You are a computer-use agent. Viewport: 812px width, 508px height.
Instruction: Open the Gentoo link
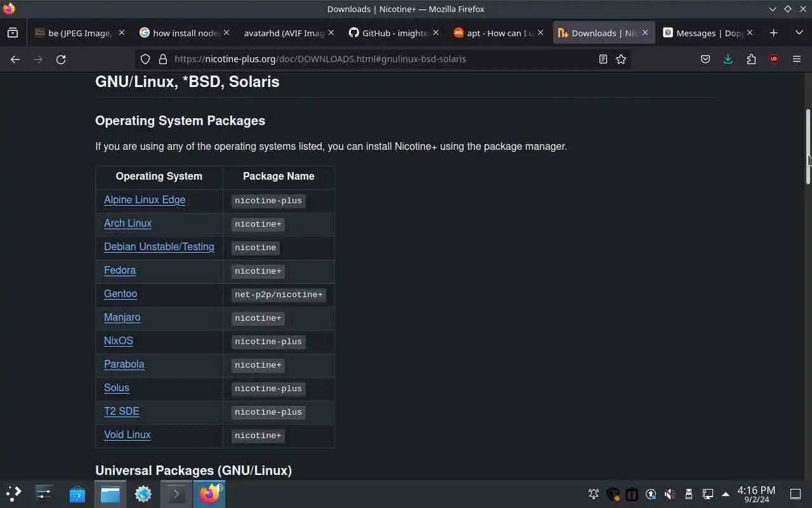[x=121, y=294]
